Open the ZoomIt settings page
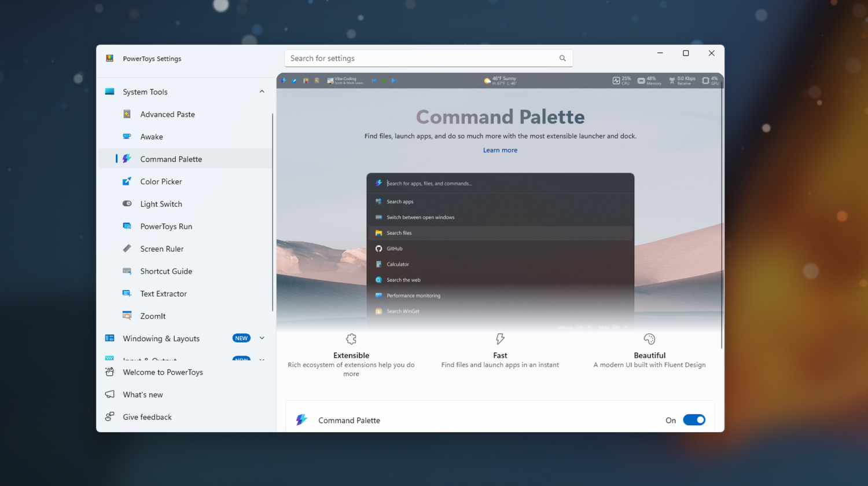Screen dimensions: 868x486 click(x=185, y=316)
